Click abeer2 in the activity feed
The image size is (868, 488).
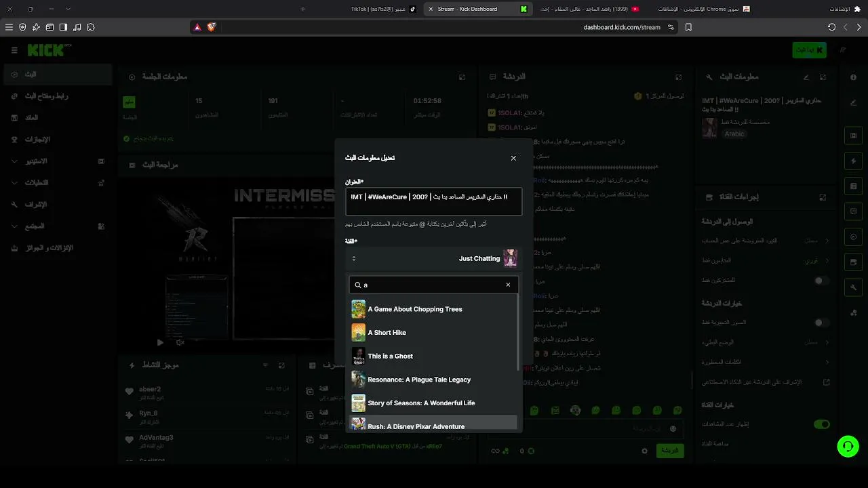coord(150,389)
